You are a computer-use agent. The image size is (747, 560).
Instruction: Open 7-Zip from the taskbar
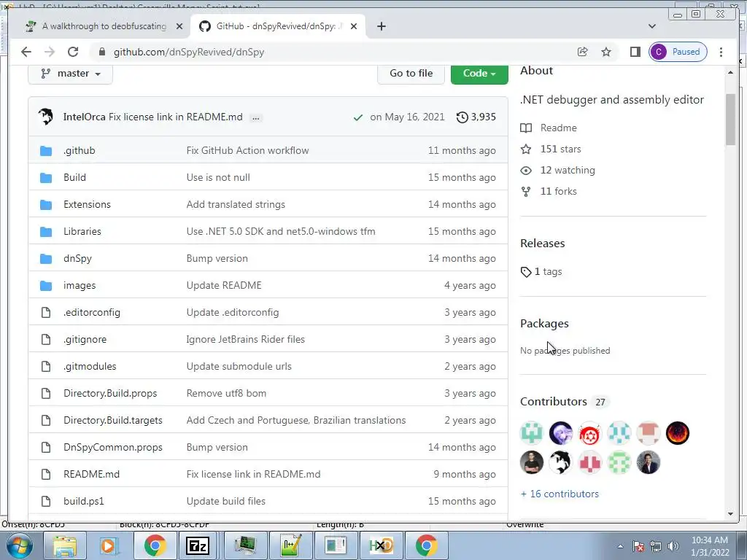[197, 545]
